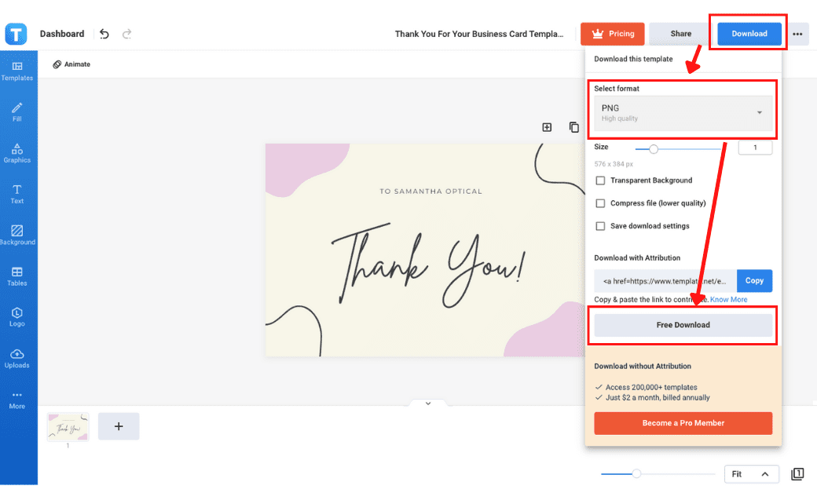This screenshot has width=817, height=504.
Task: Select the Fill tool
Action: click(16, 111)
